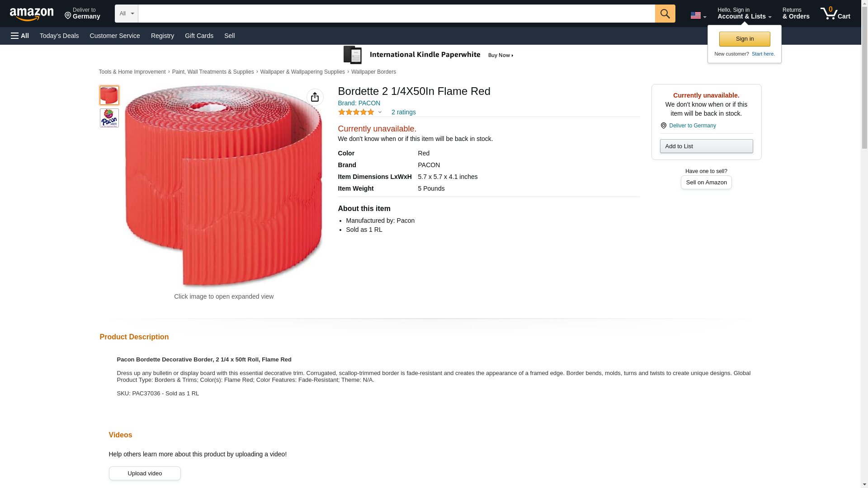Click the magnifying glass search button
Image resolution: width=868 pixels, height=488 pixels.
[x=665, y=14]
